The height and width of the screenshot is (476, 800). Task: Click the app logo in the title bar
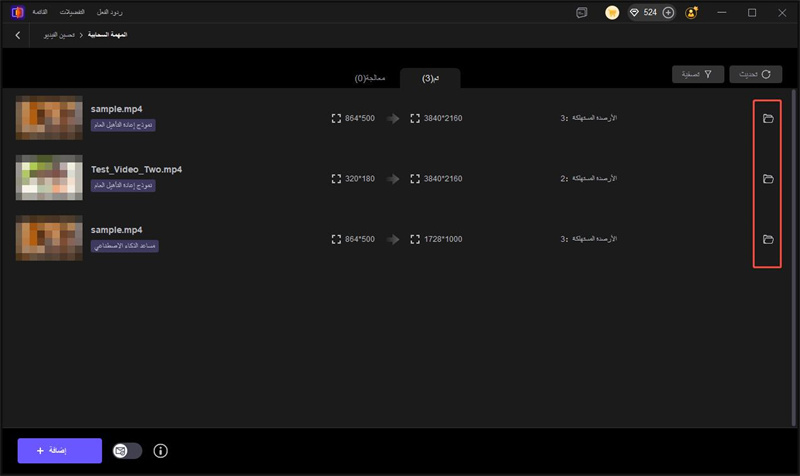point(17,12)
